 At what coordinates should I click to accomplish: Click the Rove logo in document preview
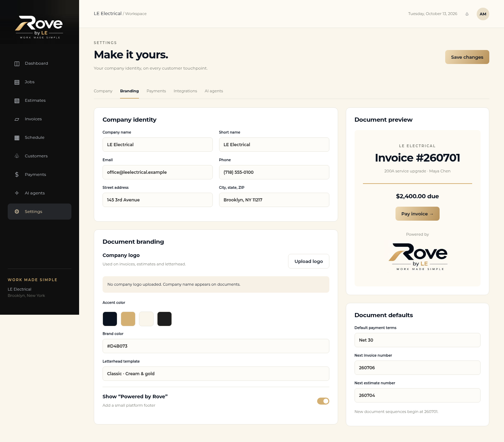pyautogui.click(x=418, y=257)
